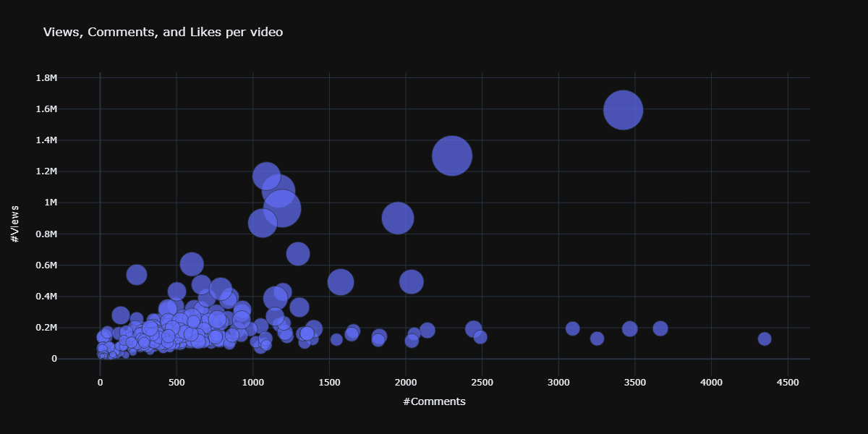Select the bubble near 0.49M views, 1575 comments

pyautogui.click(x=341, y=282)
